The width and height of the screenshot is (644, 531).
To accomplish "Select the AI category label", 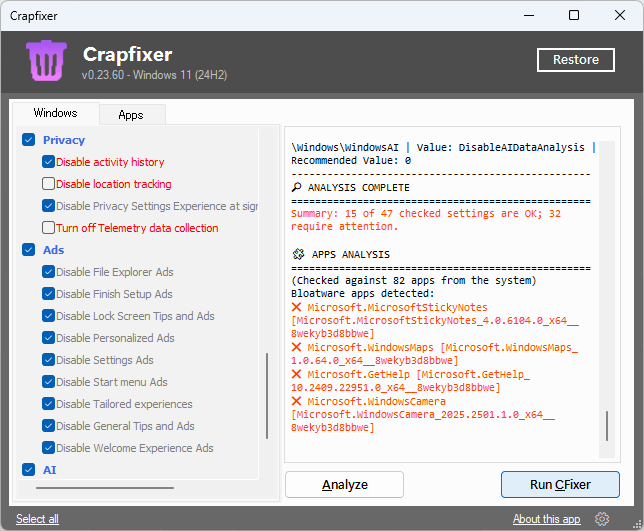I will click(49, 470).
